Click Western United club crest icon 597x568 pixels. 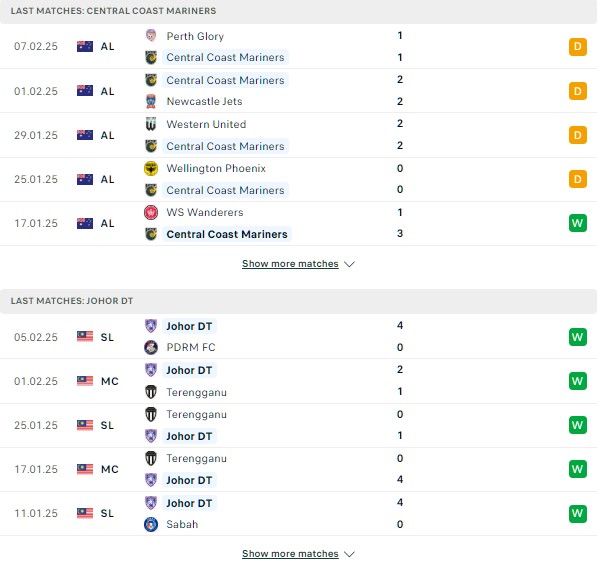(151, 124)
